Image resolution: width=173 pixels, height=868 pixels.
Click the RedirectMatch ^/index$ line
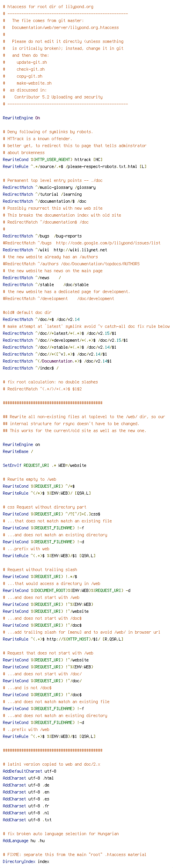[31, 368]
